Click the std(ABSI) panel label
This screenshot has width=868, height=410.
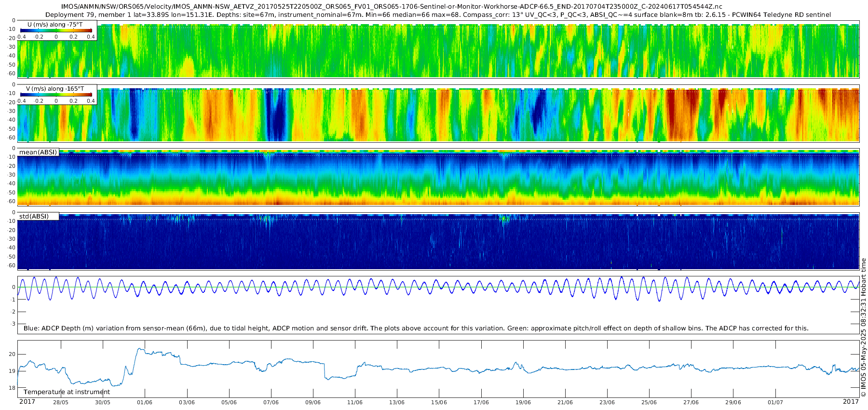(x=34, y=217)
